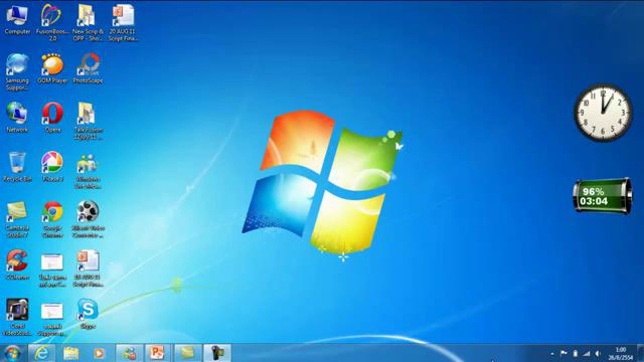Screen dimensions: 644x362
Task: Select the Recycle Bin icon
Action: [17, 162]
